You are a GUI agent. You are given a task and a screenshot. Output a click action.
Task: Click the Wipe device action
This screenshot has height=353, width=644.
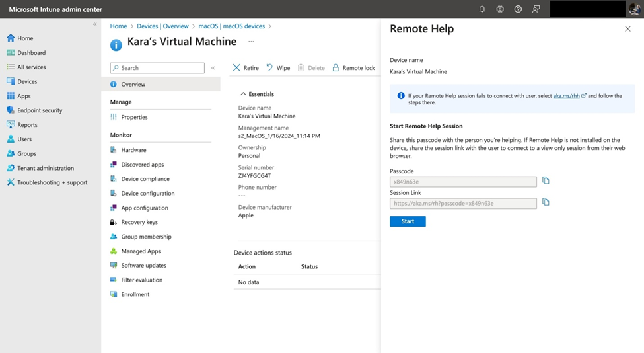278,68
